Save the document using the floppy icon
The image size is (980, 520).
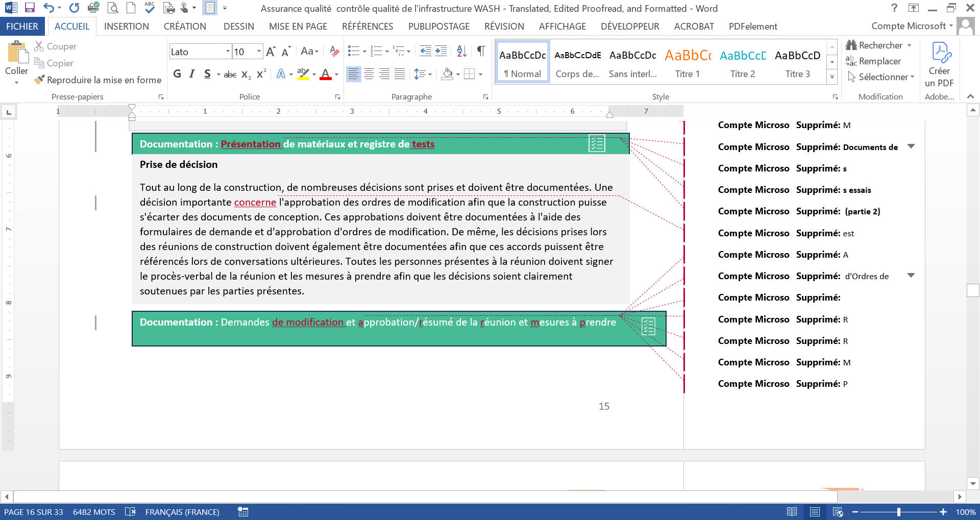click(30, 8)
